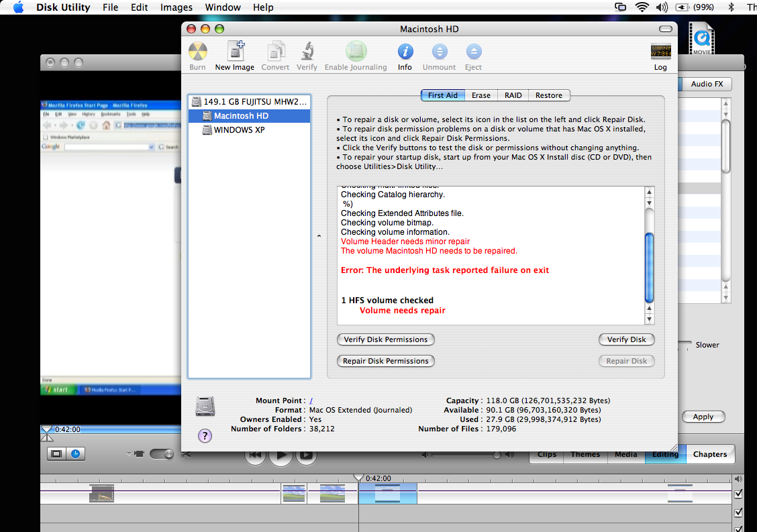Click the log scrollbar top up arrow
Image resolution: width=757 pixels, height=532 pixels.
tap(650, 192)
